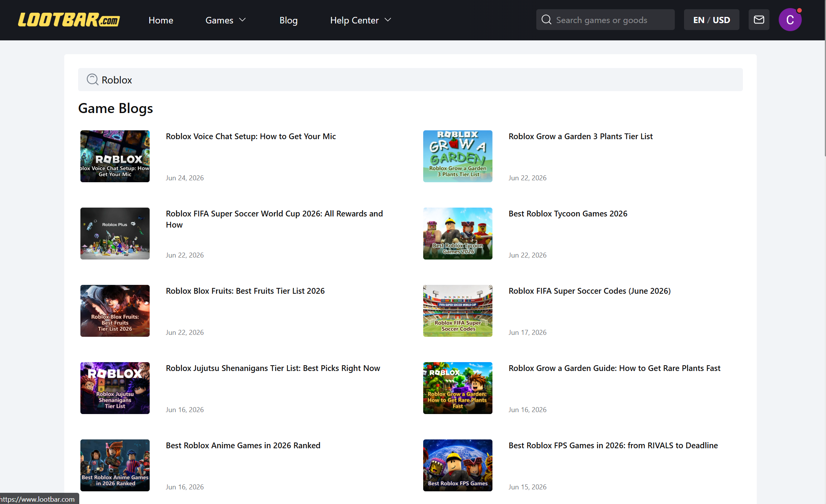Open Grow a Garden 3 Plants Tier List
This screenshot has height=504, width=826.
pos(581,136)
